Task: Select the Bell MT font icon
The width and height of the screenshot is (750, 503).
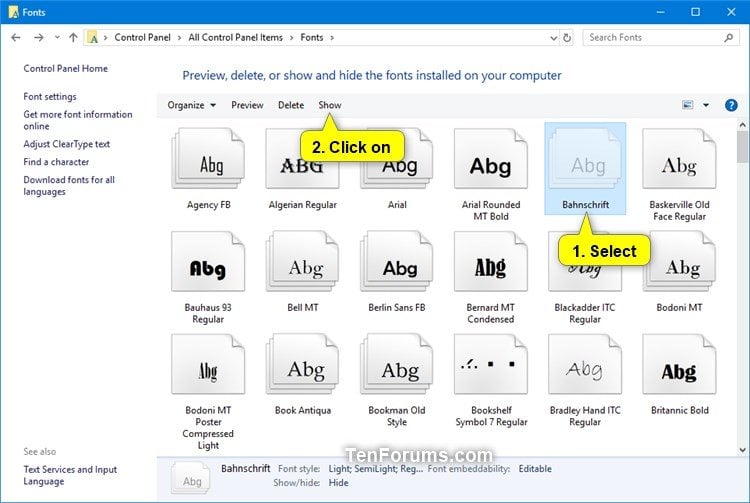Action: (x=302, y=261)
